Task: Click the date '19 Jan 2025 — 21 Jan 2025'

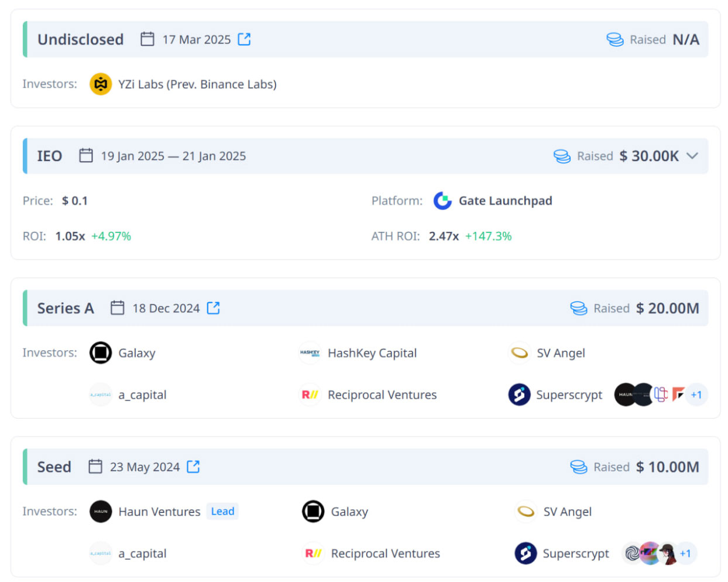Action: pyautogui.click(x=173, y=156)
